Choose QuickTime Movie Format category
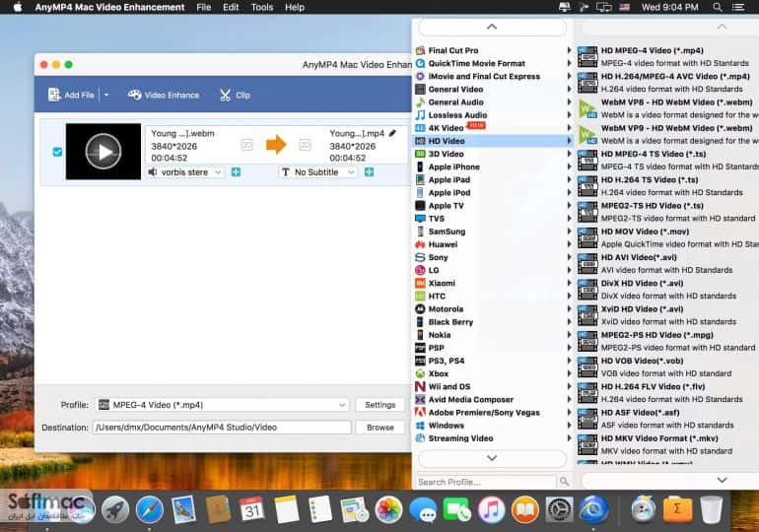Screen dimensions: 759x532 (493, 63)
